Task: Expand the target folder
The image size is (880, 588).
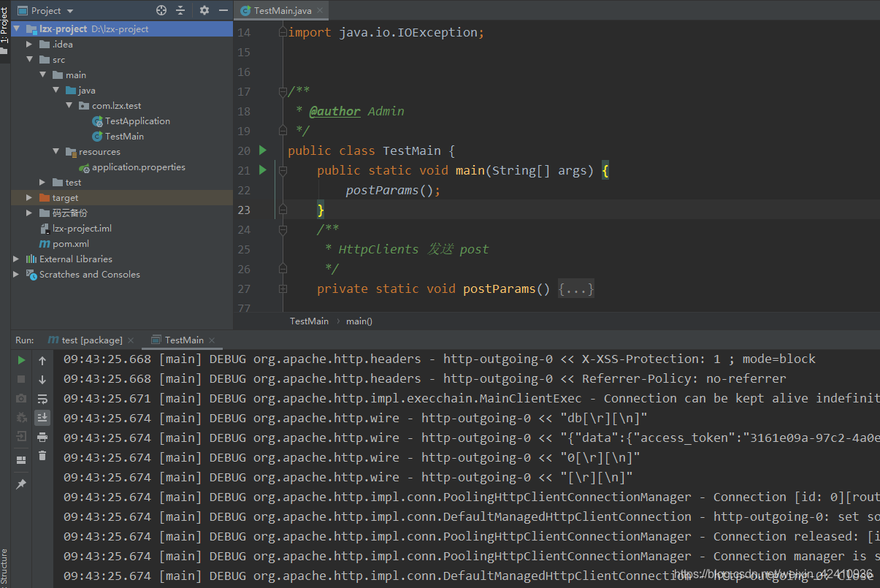Action: pyautogui.click(x=29, y=197)
